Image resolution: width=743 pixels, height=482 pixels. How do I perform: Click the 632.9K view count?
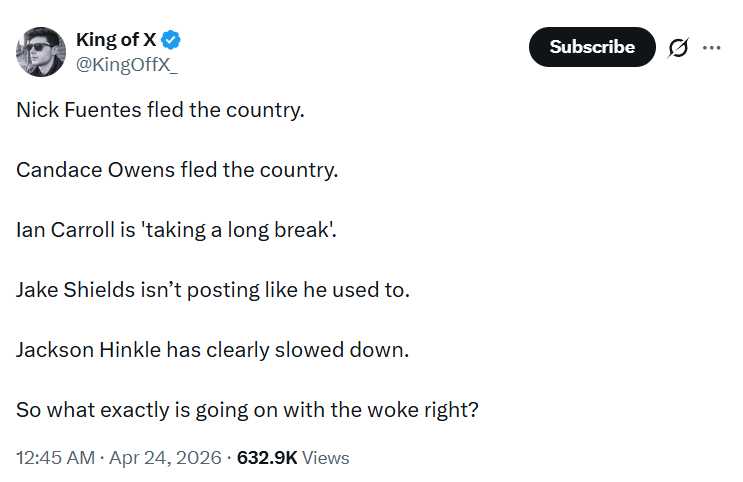(x=267, y=458)
